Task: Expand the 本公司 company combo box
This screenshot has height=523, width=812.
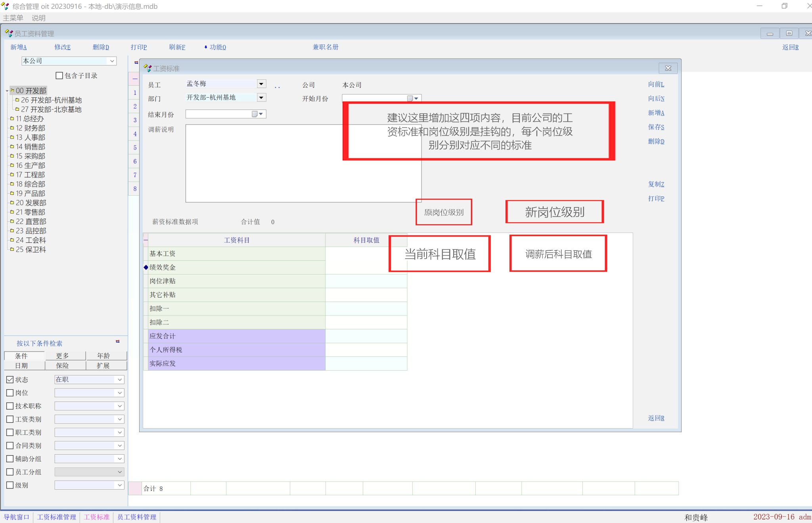Action: tap(112, 61)
